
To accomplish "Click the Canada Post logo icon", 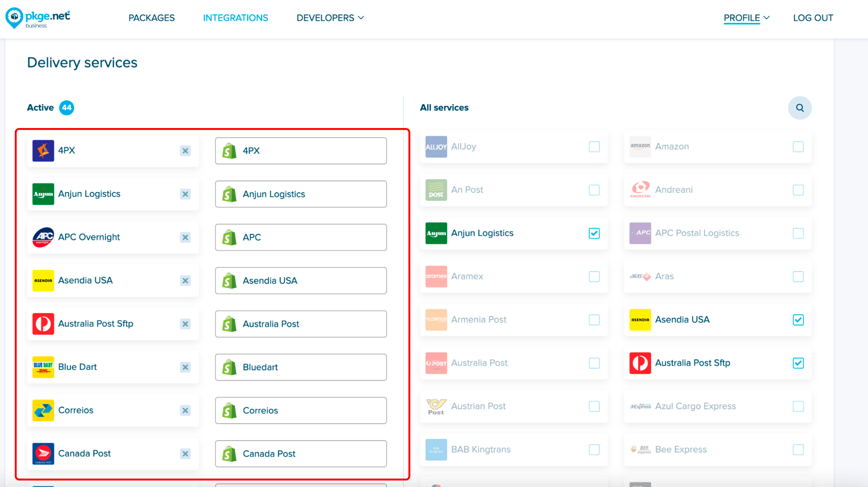I will pos(43,454).
